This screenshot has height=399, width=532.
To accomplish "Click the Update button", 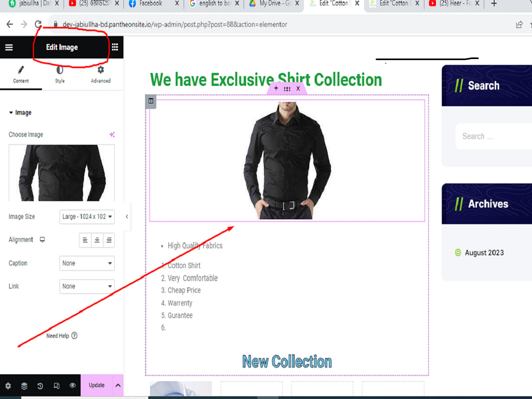I will tap(97, 385).
